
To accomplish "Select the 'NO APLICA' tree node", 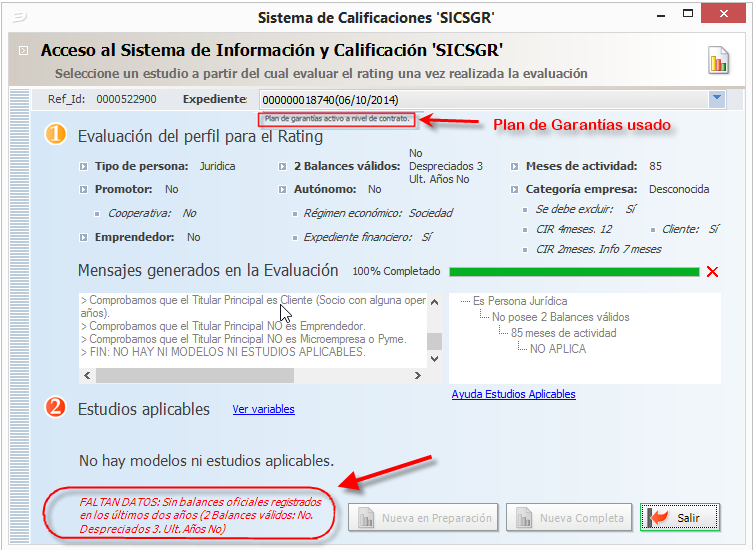I will point(557,349).
